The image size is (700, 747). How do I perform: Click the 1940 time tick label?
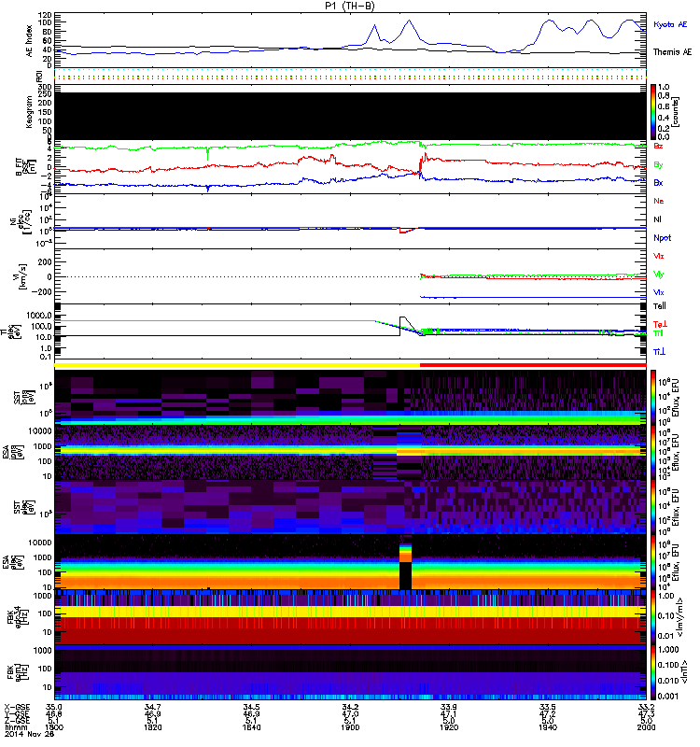548,727
